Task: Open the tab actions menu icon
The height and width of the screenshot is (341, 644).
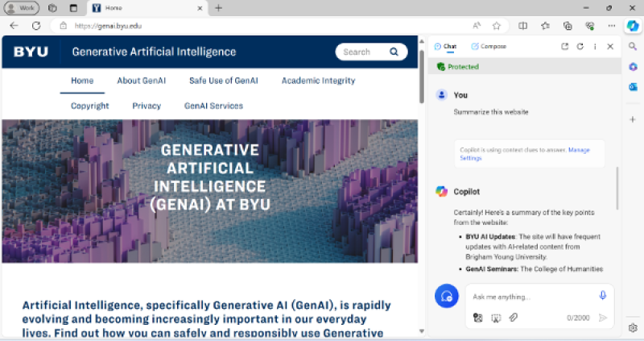Action: pyautogui.click(x=73, y=8)
